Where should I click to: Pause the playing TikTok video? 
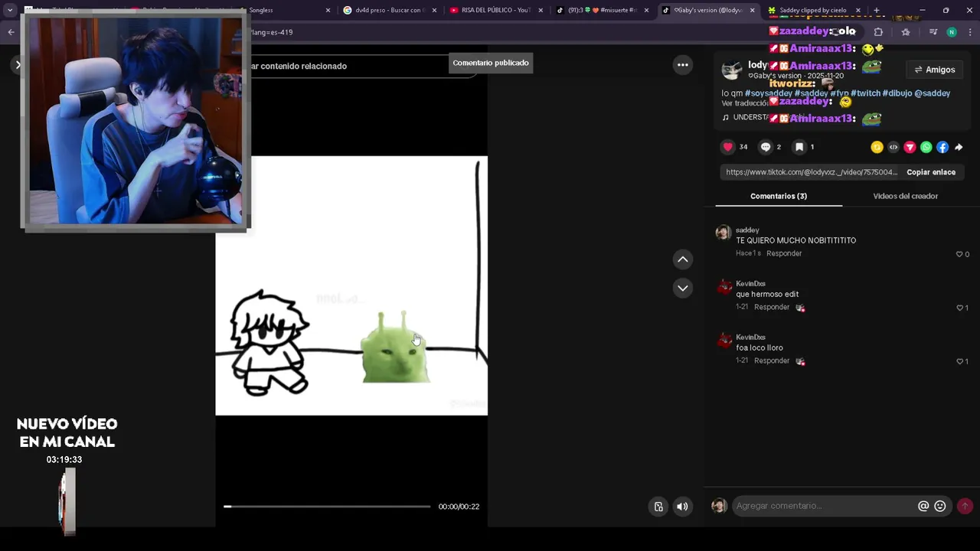[351, 285]
